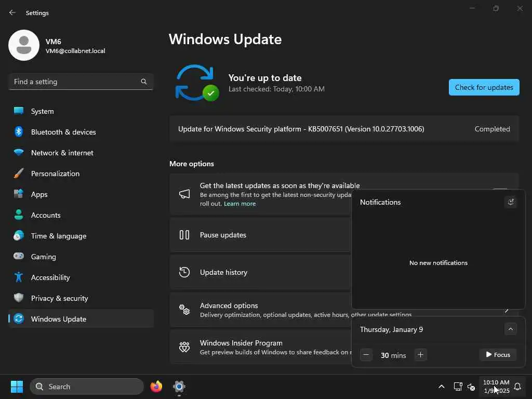Click the taskbar Search box
This screenshot has width=532, height=399.
(x=87, y=387)
